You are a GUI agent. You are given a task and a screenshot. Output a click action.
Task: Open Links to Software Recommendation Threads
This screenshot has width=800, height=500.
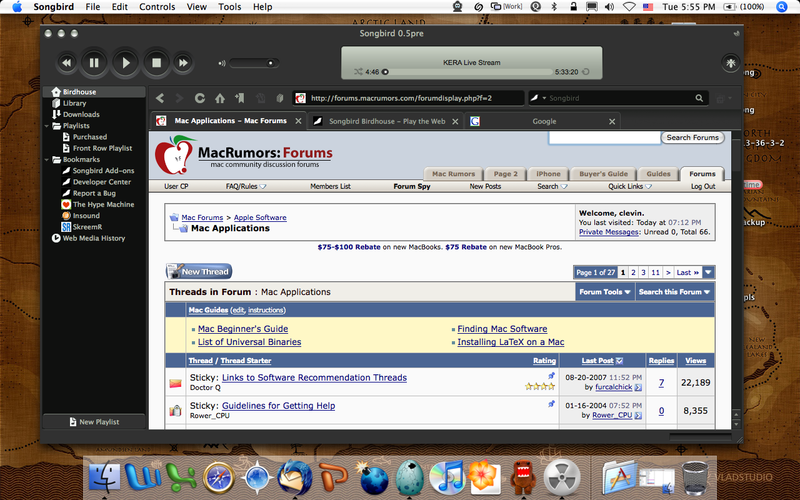(x=314, y=378)
